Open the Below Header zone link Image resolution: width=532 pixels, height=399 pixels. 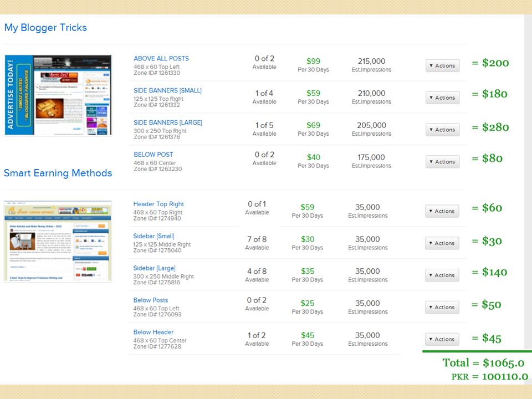click(x=154, y=332)
